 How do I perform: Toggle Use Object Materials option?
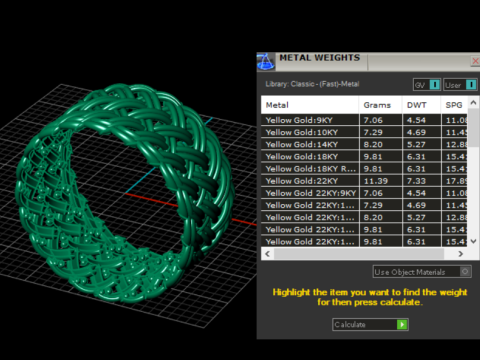pos(422,272)
